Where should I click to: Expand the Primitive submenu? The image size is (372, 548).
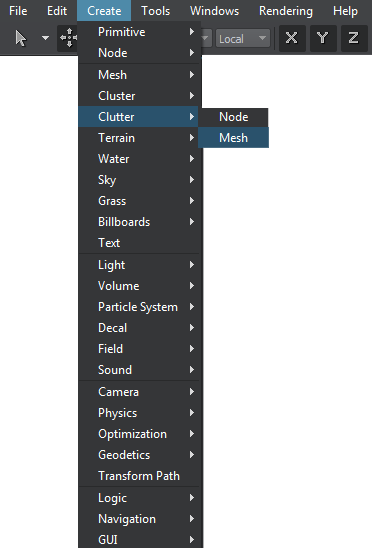pyautogui.click(x=140, y=32)
